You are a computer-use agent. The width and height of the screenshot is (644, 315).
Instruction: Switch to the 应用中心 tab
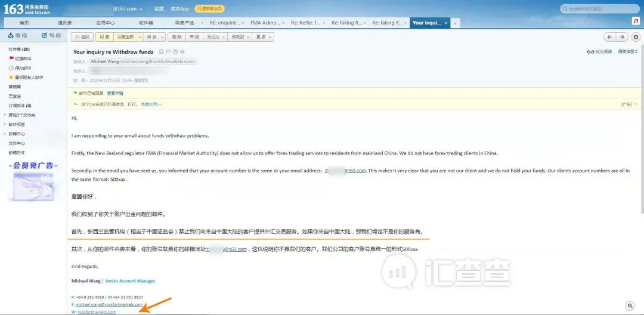(x=105, y=23)
